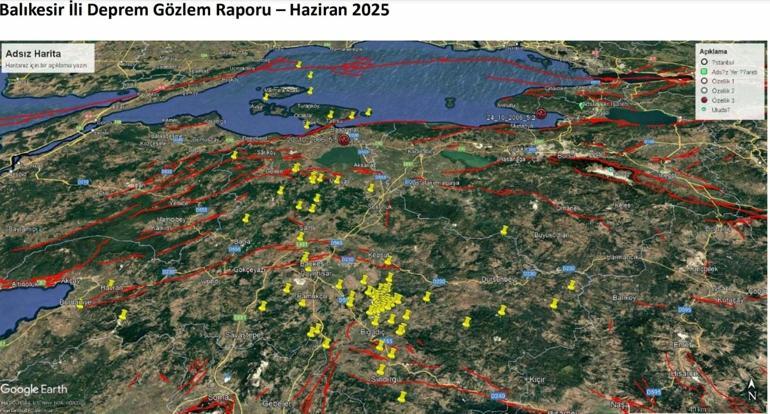Click the Balıkesir earthquake report heading

pos(194,9)
